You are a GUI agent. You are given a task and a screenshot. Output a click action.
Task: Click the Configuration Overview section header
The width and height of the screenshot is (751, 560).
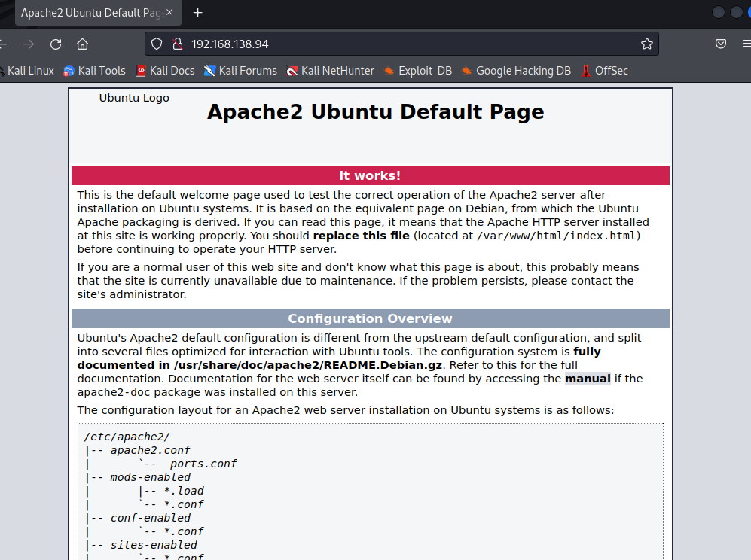371,319
